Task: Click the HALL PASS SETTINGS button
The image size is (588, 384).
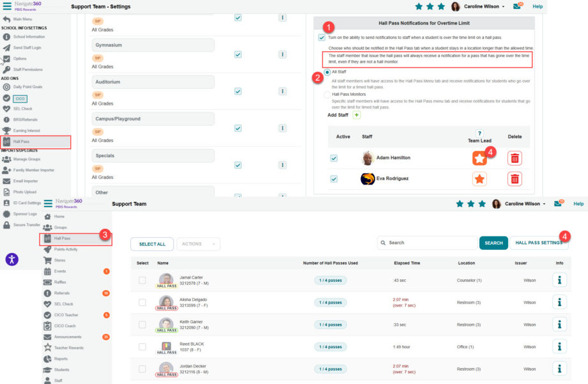Action: click(x=539, y=243)
